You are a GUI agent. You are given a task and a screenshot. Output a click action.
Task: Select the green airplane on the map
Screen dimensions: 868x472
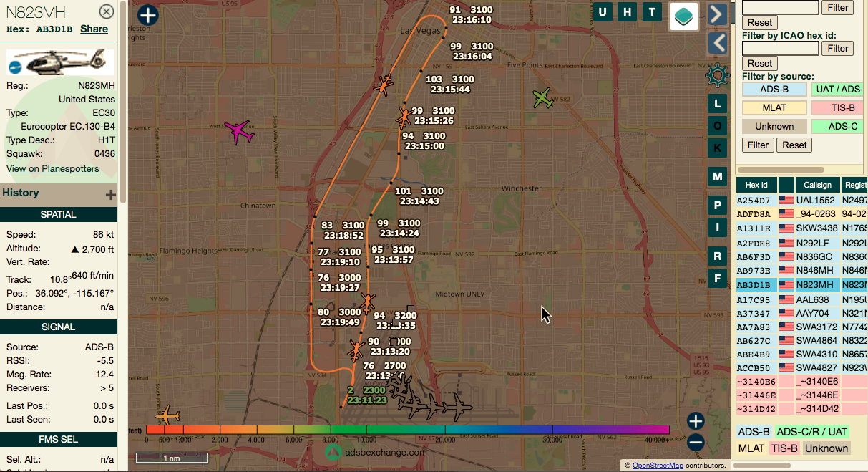point(545,98)
